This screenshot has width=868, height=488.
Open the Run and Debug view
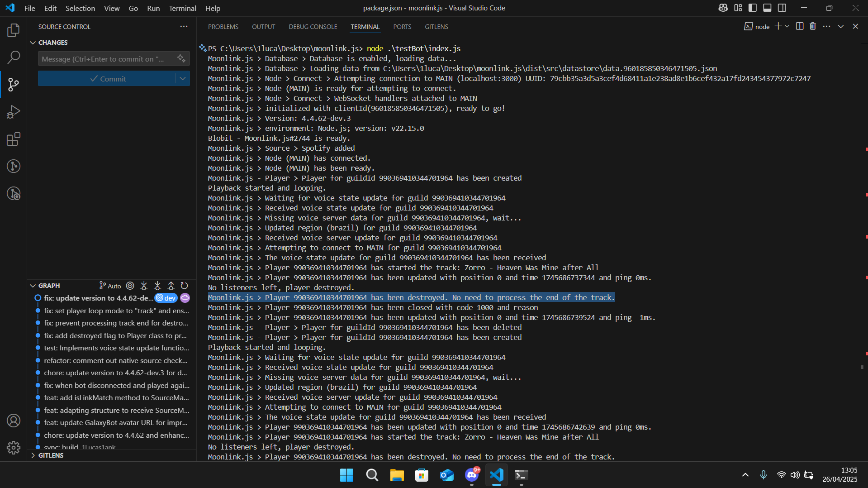(x=14, y=112)
